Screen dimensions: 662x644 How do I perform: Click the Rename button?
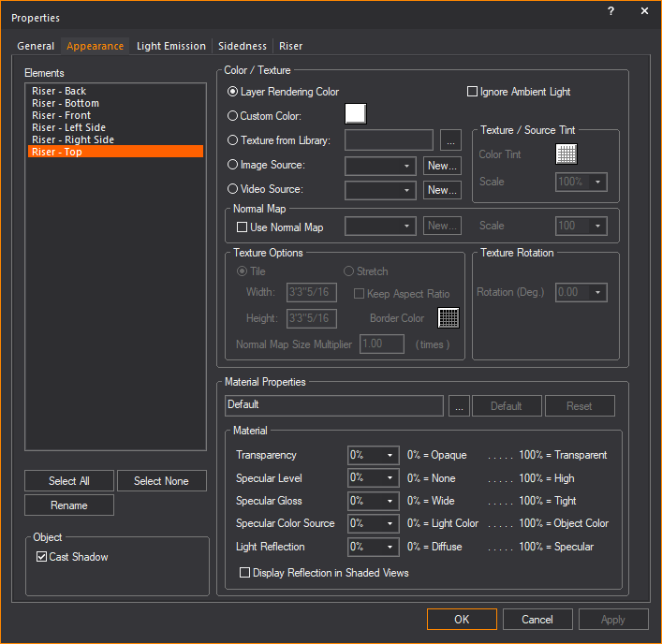coord(69,505)
